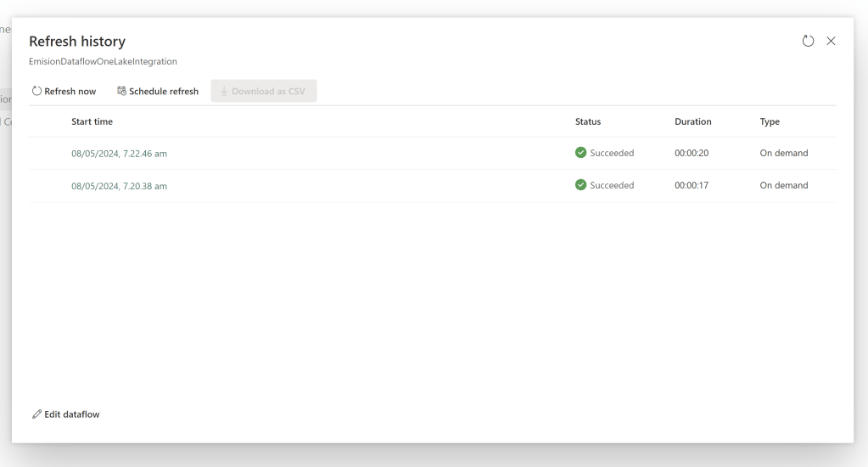
Task: Click the pencil icon for Edit dataflow
Action: (36, 414)
